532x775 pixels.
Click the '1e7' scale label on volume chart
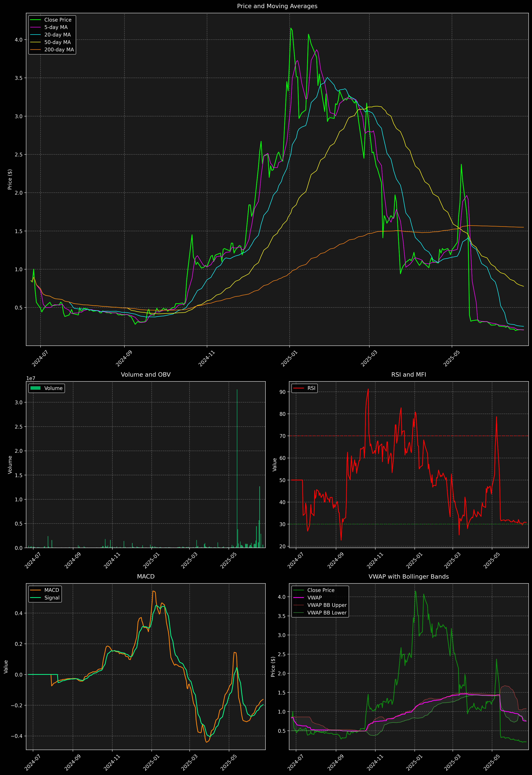click(31, 379)
